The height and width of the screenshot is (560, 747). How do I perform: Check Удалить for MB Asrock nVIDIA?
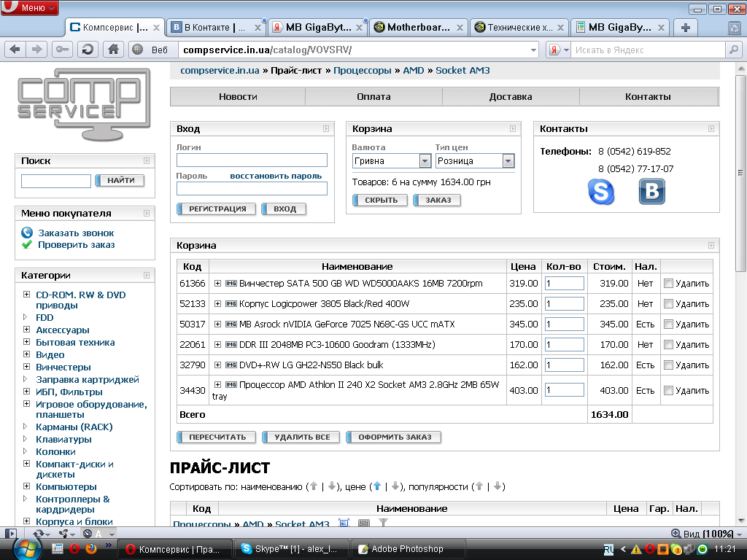668,324
